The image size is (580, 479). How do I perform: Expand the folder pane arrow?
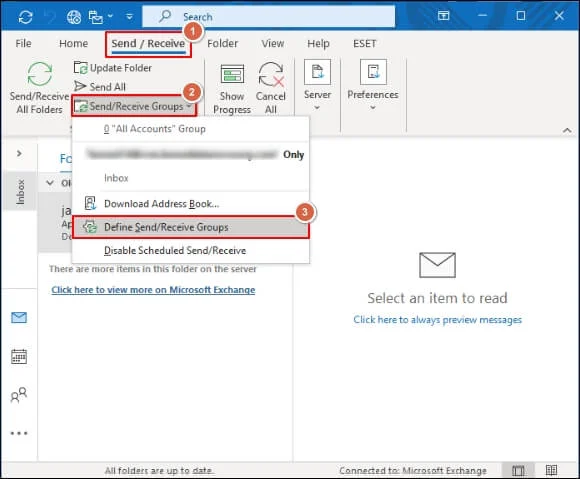tap(19, 153)
